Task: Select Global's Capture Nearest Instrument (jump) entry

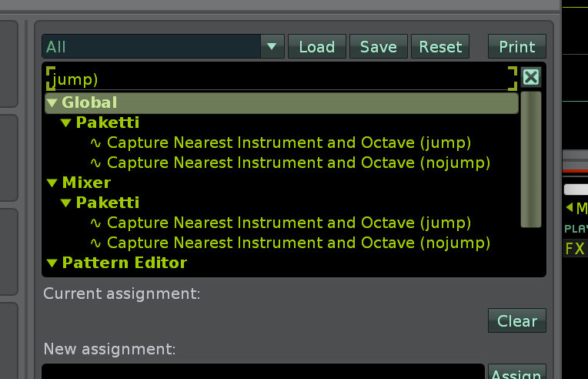Action: (x=289, y=143)
